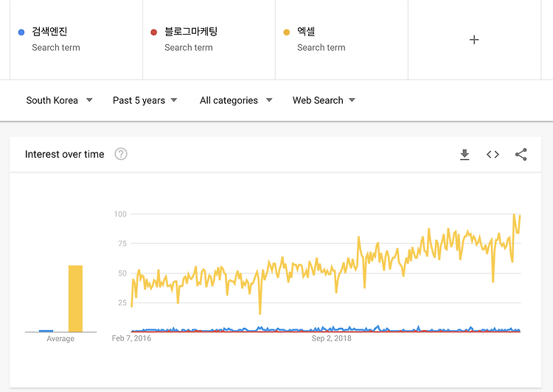Click the red dot beside 블로그마케팅

point(154,32)
